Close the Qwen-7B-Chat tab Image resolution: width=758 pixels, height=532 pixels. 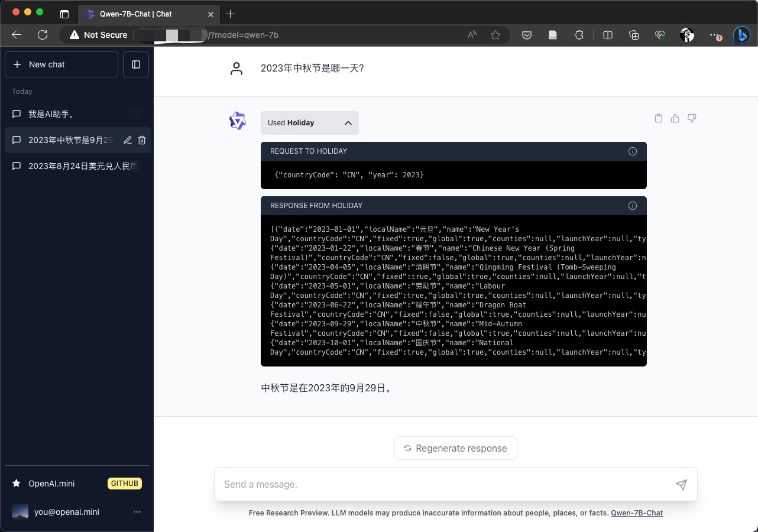tap(211, 14)
